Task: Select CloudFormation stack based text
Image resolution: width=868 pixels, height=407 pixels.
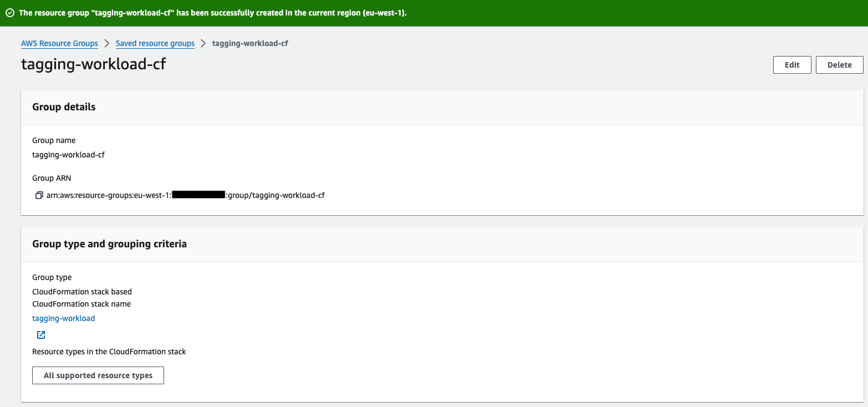Action: click(x=82, y=292)
